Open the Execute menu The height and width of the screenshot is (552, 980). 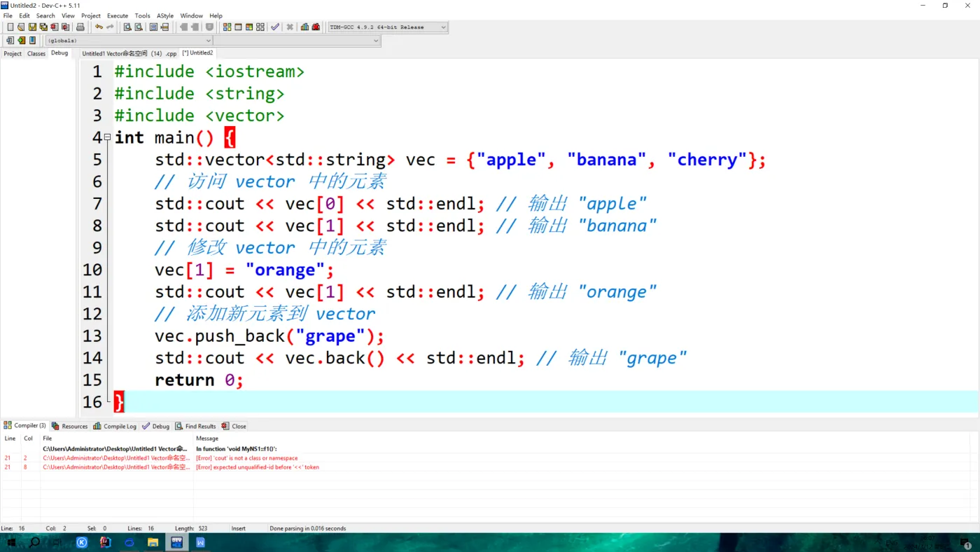(118, 15)
